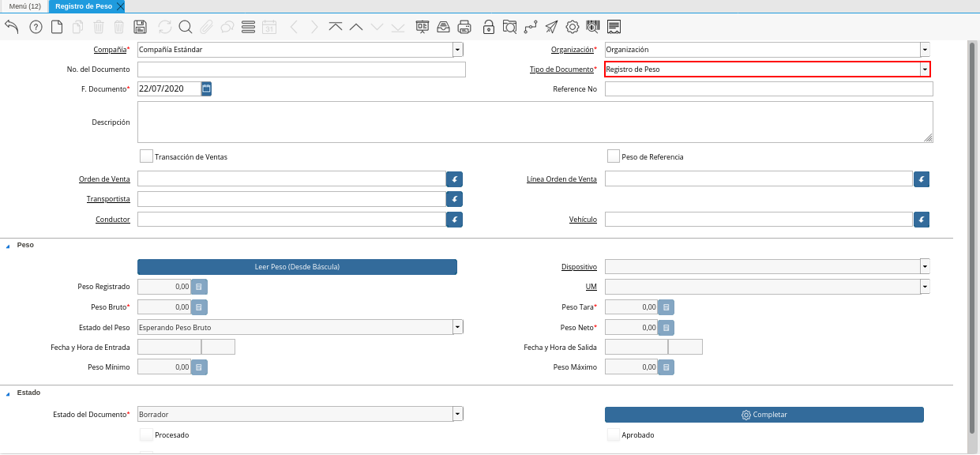The width and height of the screenshot is (980, 455).
Task: Click the Help question mark icon
Action: point(36,27)
